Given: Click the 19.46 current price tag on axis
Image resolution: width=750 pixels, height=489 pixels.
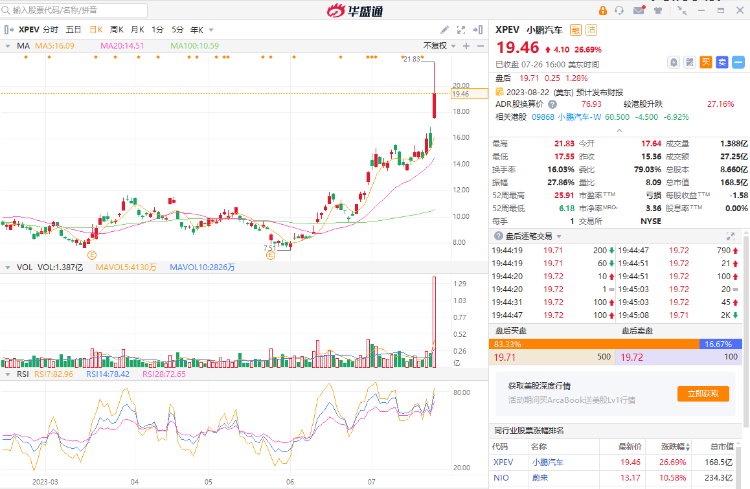Looking at the screenshot, I should pyautogui.click(x=470, y=94).
